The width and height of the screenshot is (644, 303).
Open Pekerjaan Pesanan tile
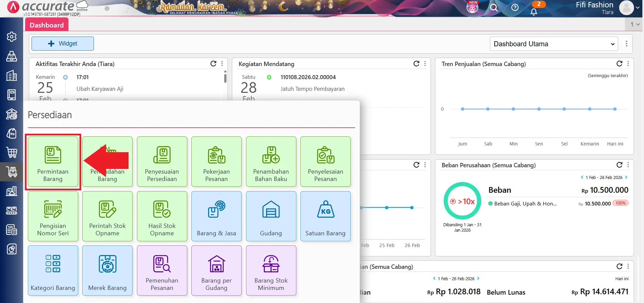pos(216,162)
